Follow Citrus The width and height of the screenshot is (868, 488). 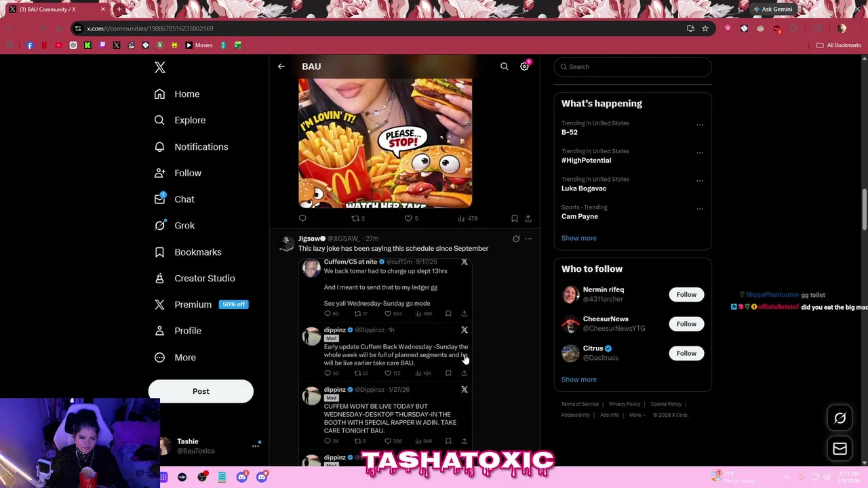(686, 353)
